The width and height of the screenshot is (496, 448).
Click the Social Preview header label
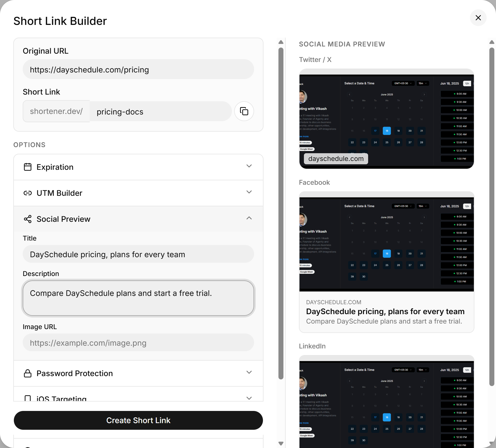click(63, 219)
